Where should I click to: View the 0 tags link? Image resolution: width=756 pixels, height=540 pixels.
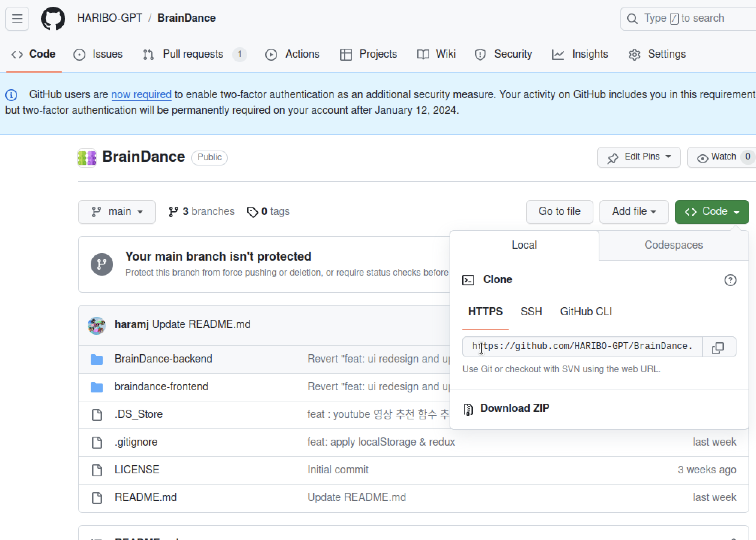click(269, 212)
